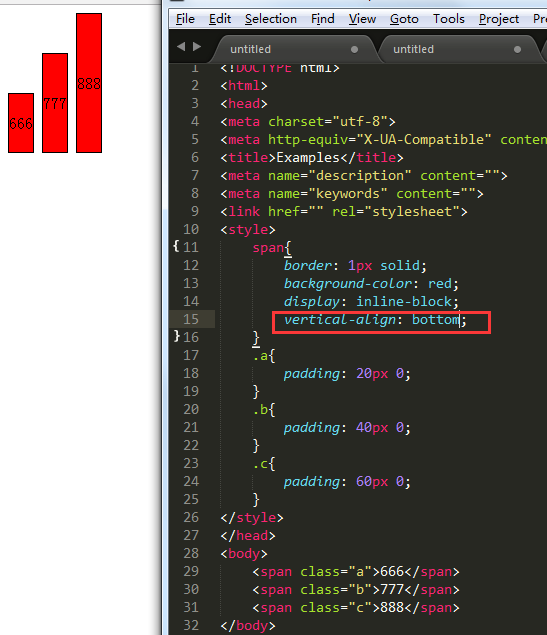Screen dimensions: 547x635
Task: Click the span class c 888 line
Action: tap(356, 608)
